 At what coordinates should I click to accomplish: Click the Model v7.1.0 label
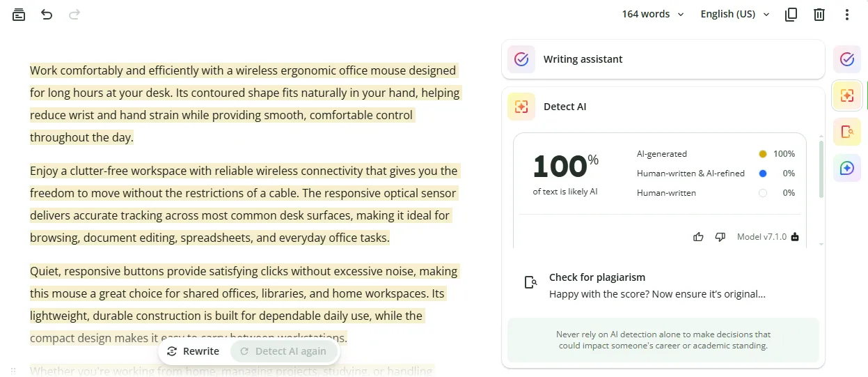pos(762,237)
